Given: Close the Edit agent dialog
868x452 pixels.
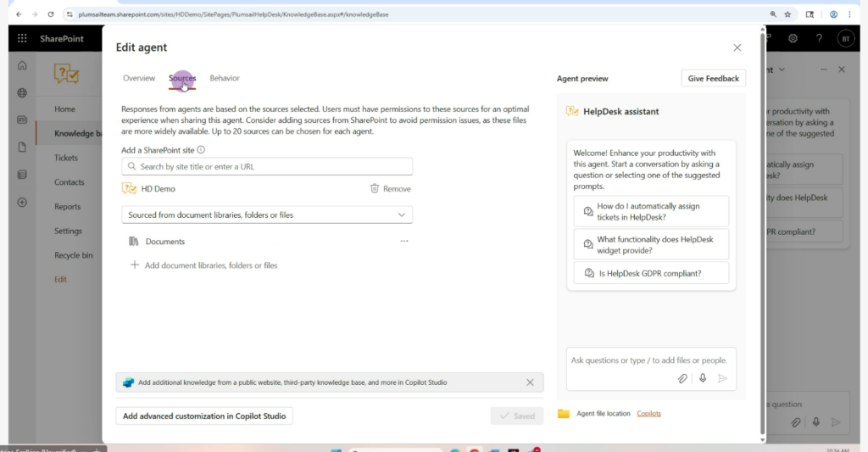Looking at the screenshot, I should coord(737,47).
